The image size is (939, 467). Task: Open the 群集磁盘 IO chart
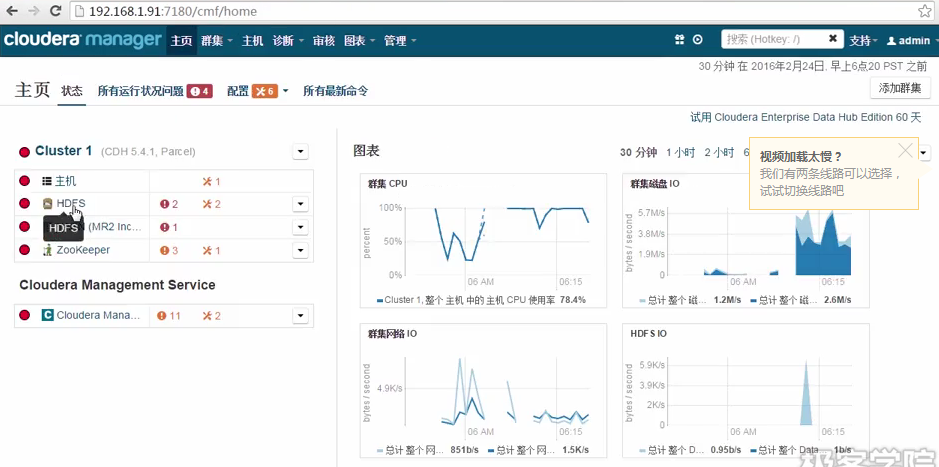(746, 240)
